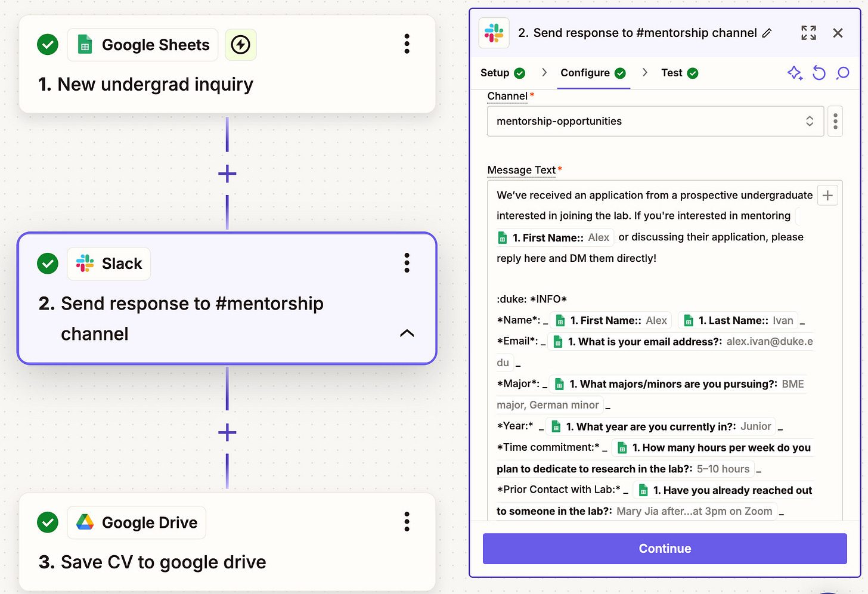
Task: Click green checkmark on Google Drive step
Action: [x=48, y=522]
